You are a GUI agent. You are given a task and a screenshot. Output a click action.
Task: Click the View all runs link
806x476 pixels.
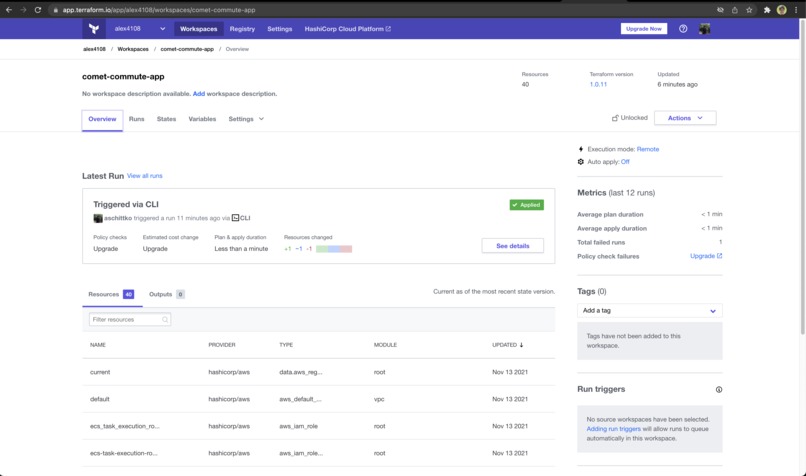[144, 176]
